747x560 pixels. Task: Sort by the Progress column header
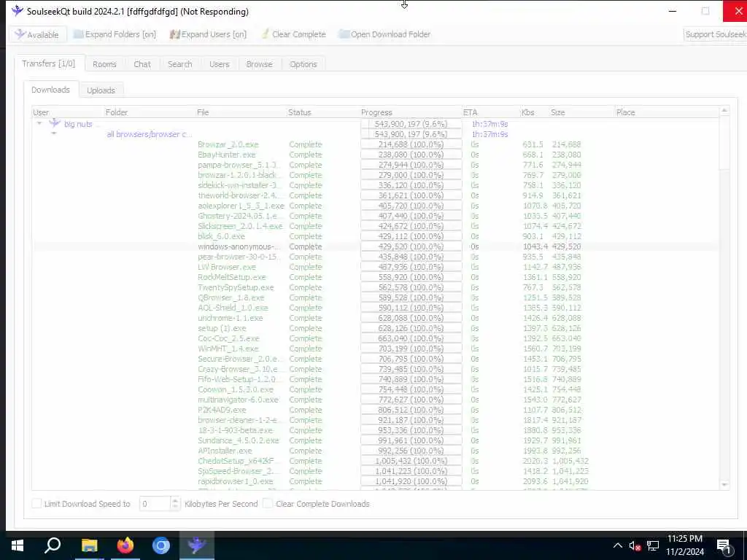(411, 112)
